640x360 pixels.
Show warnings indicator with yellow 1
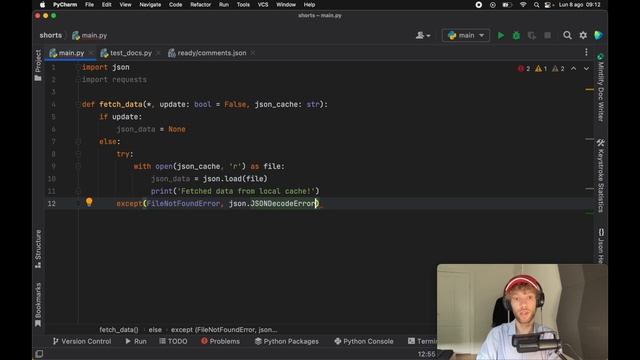541,69
